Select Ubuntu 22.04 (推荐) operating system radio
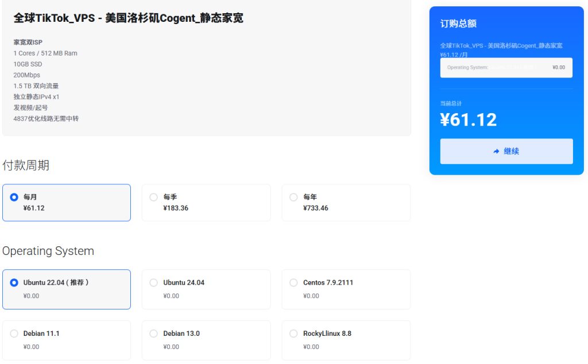Viewport: 588px width, 364px height. [x=14, y=282]
